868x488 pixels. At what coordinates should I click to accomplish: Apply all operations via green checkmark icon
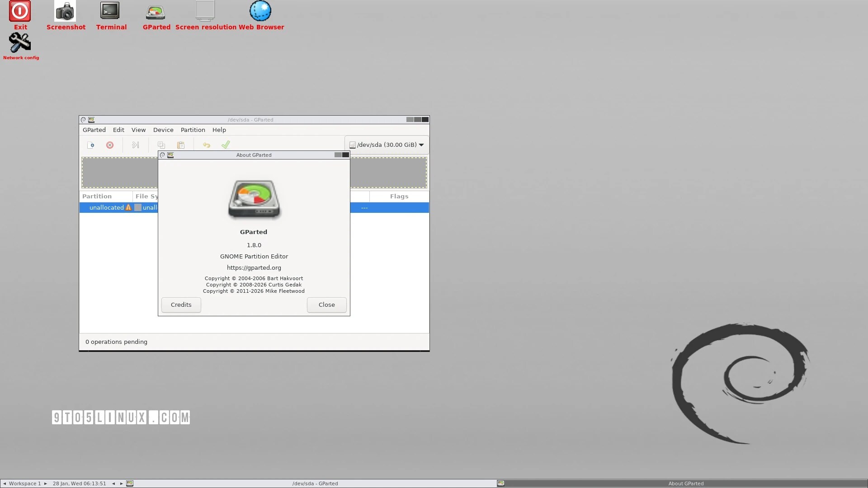226,145
